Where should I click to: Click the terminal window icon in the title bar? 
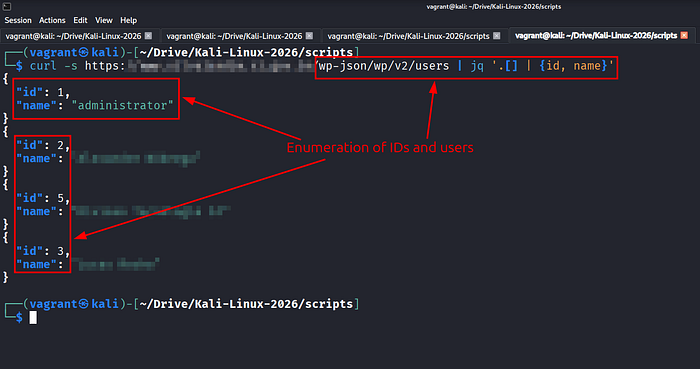[7, 6]
